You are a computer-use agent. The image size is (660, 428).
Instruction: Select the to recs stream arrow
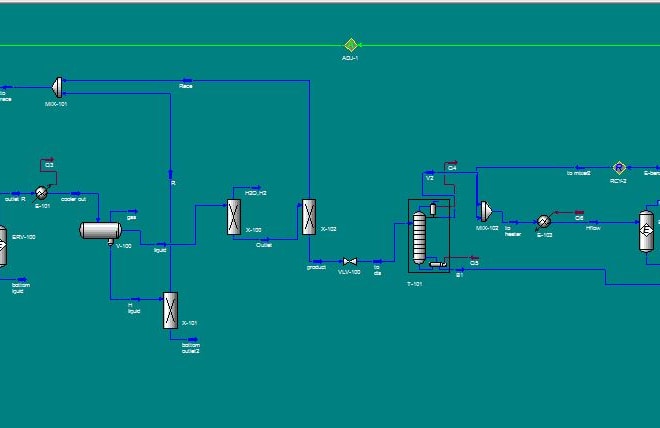pos(7,87)
